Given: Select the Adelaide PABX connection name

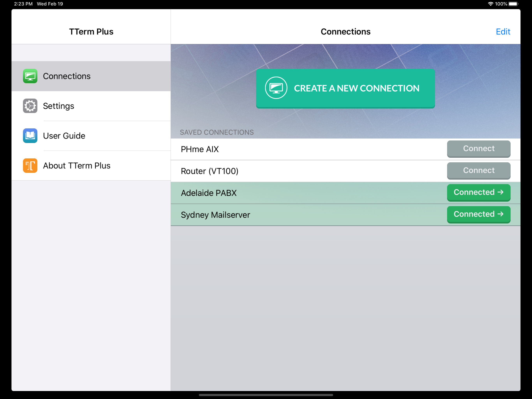Looking at the screenshot, I should coord(209,193).
